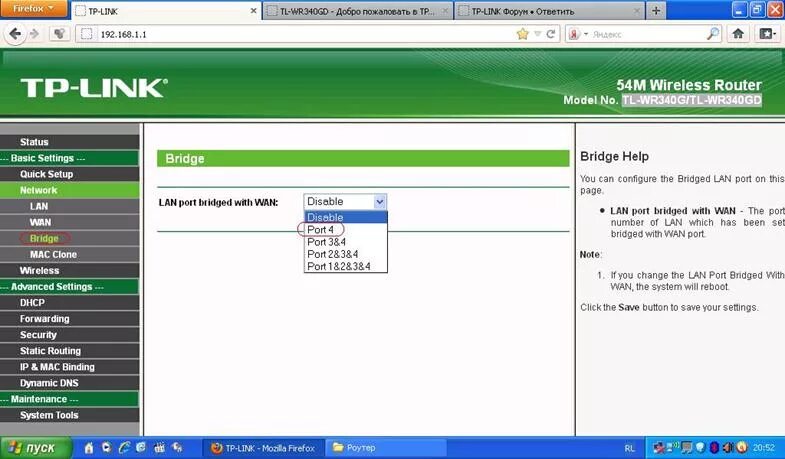This screenshot has width=785, height=459.
Task: Close the TL-WR340GD tab
Action: click(x=445, y=11)
